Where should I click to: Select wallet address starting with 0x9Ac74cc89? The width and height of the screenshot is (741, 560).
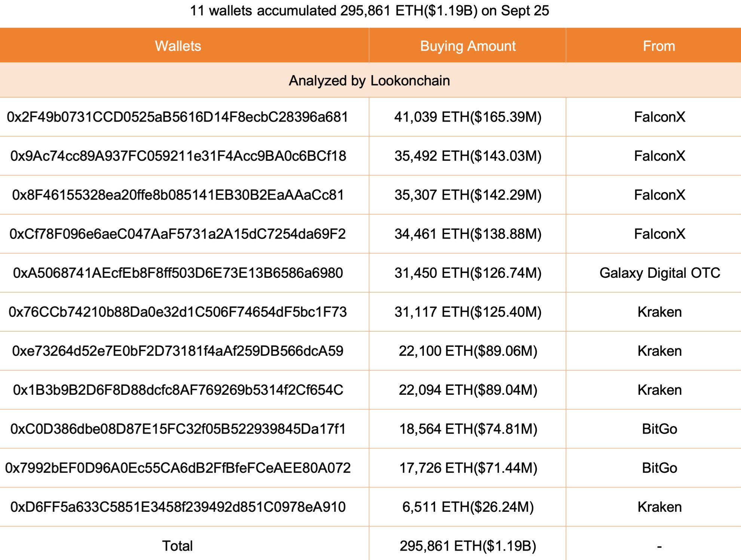(178, 156)
